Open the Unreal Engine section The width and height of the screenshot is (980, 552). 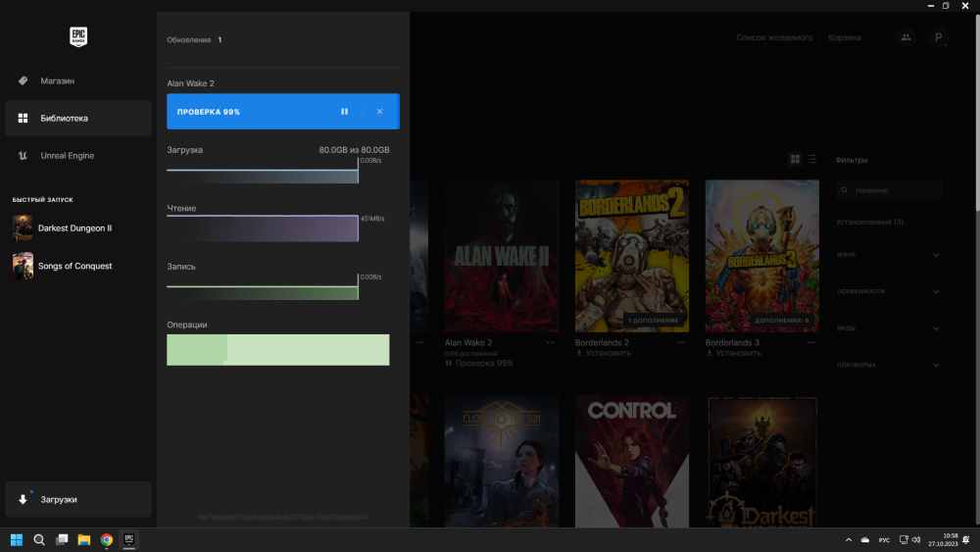67,155
